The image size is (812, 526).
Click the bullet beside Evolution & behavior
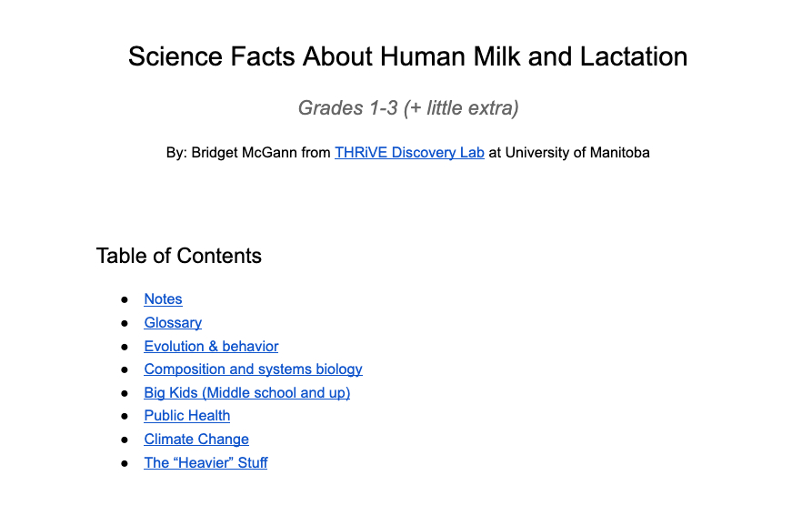(125, 347)
